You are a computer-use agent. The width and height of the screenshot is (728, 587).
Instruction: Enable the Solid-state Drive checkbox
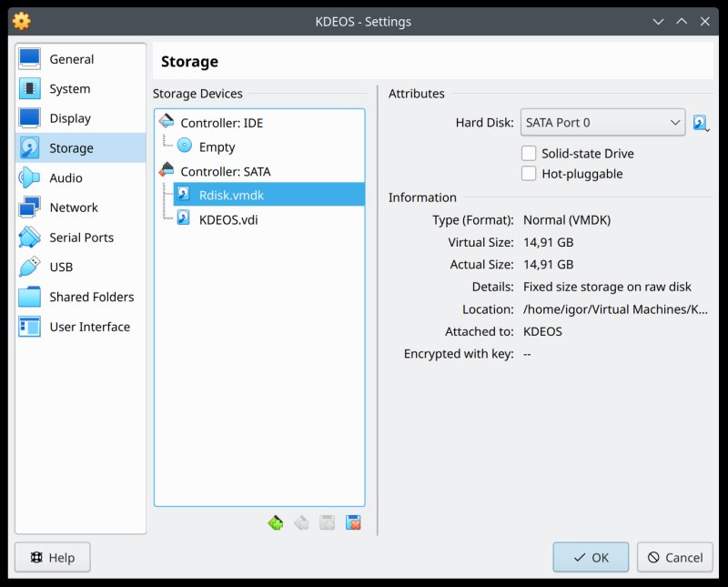tap(529, 154)
